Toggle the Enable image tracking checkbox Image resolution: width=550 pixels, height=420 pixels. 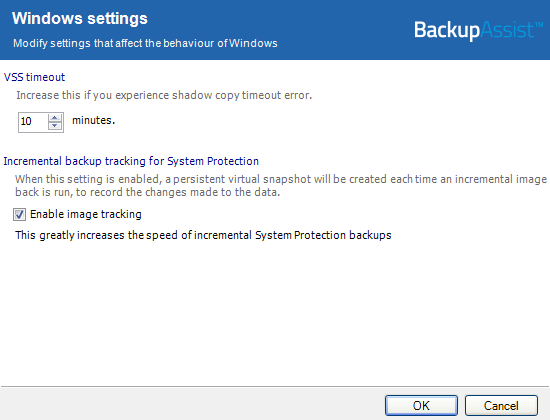(19, 214)
